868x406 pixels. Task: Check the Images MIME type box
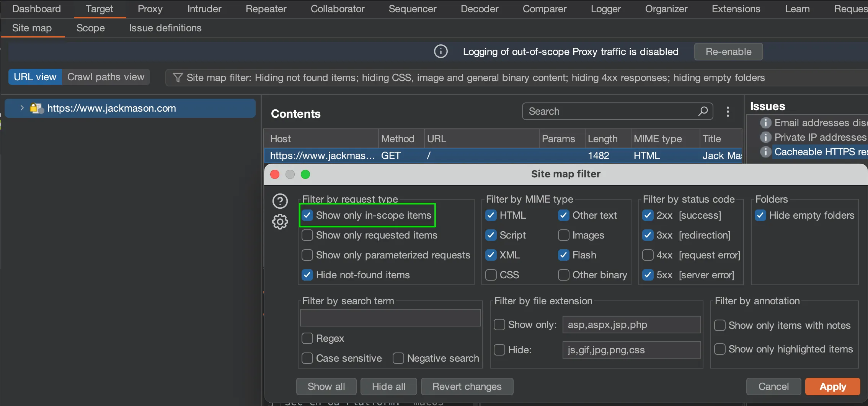pyautogui.click(x=564, y=235)
